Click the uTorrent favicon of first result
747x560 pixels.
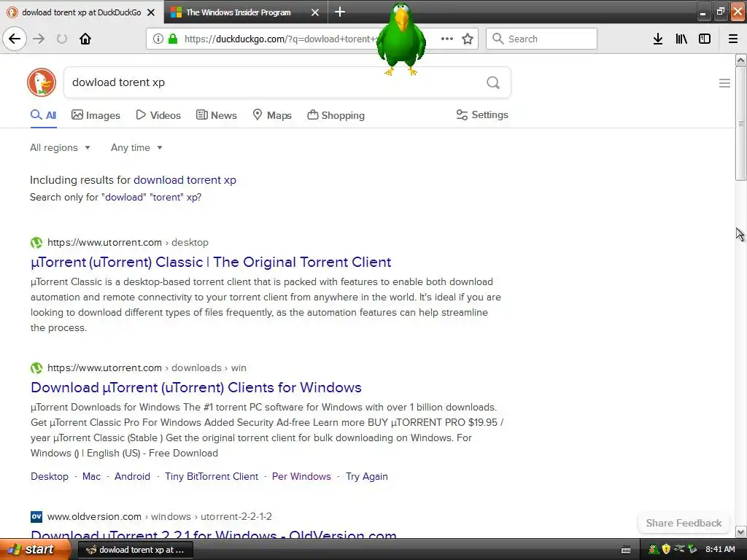36,243
